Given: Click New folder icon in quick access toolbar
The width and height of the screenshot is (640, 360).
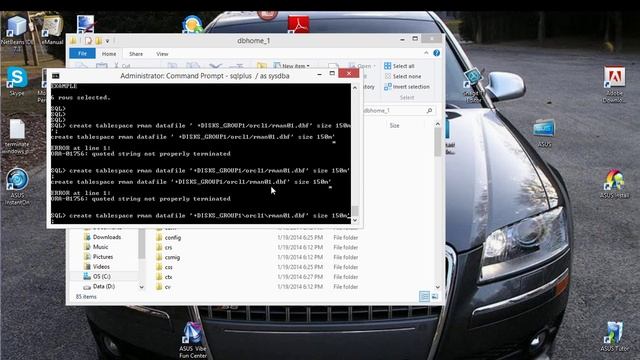Looking at the screenshot, I should click(x=98, y=40).
